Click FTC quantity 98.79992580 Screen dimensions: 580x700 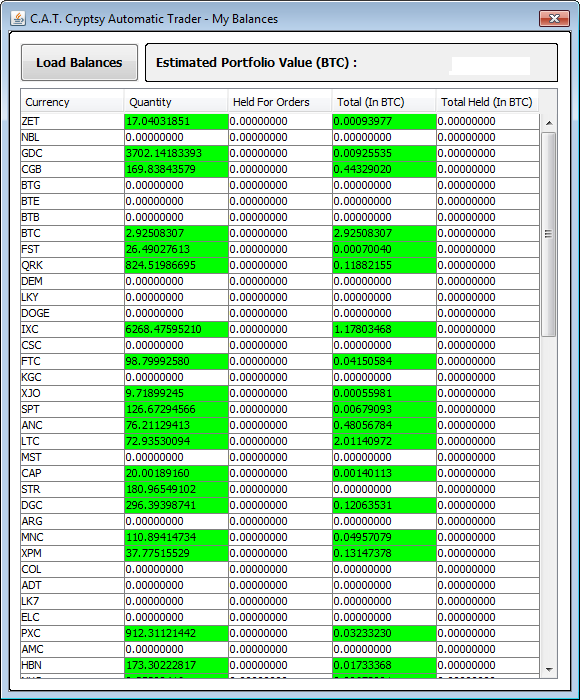click(176, 362)
